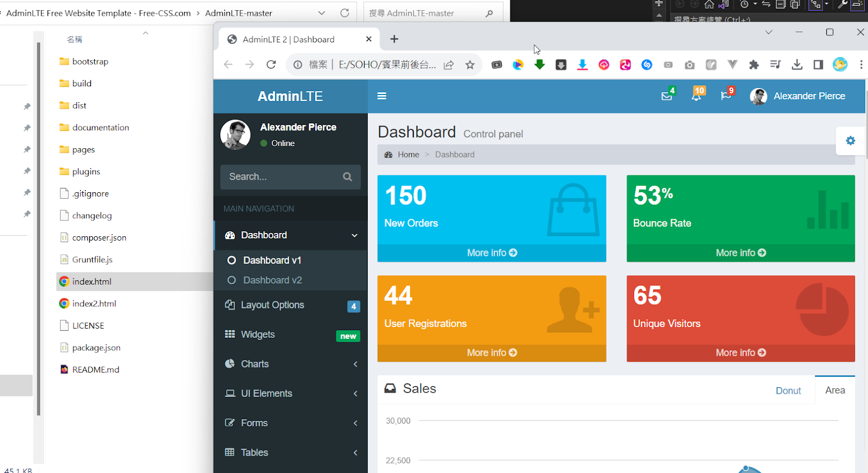Click the green down-arrow extension icon
This screenshot has height=473, width=868.
pyautogui.click(x=539, y=65)
